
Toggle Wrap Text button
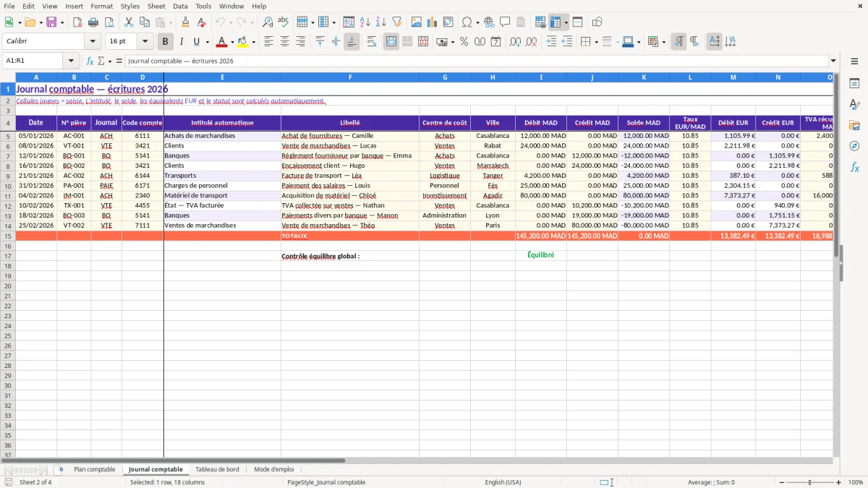tap(372, 42)
